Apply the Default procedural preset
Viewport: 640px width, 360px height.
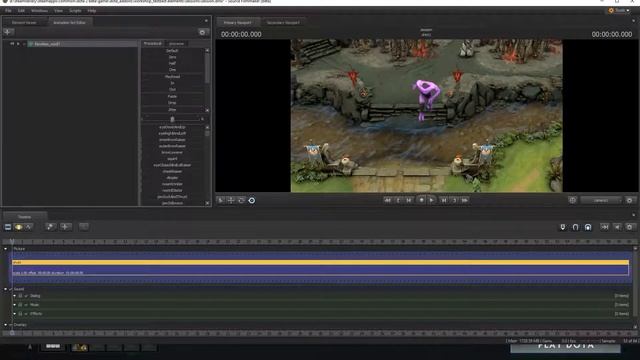(x=172, y=51)
